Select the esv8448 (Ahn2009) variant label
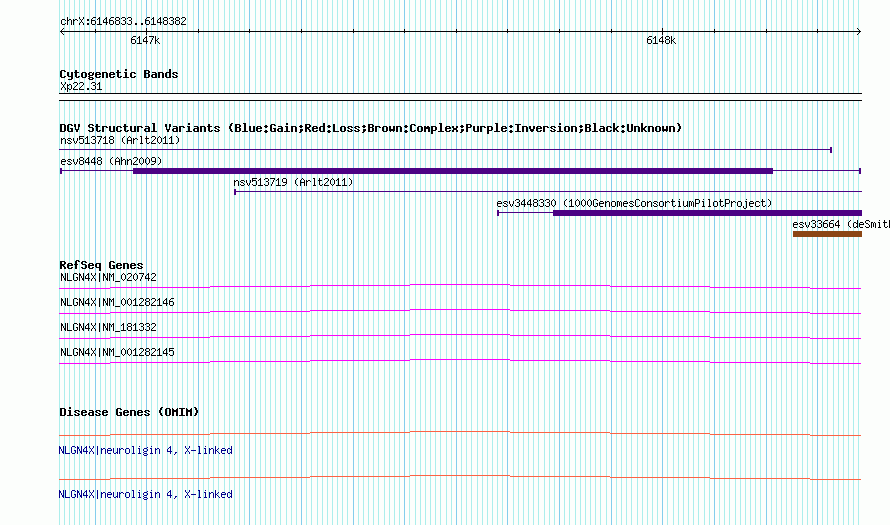Viewport: 890px width, 525px height. [111, 161]
